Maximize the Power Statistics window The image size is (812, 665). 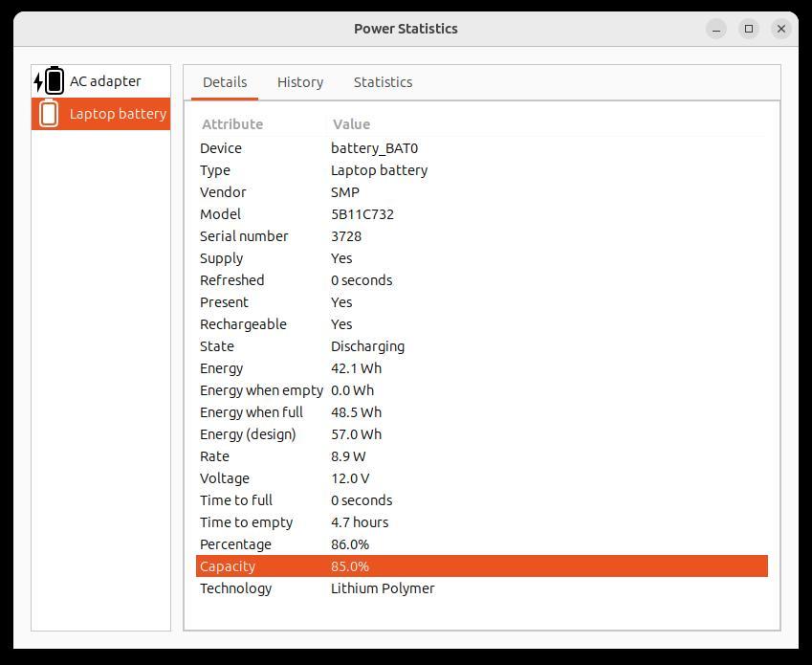[x=749, y=29]
